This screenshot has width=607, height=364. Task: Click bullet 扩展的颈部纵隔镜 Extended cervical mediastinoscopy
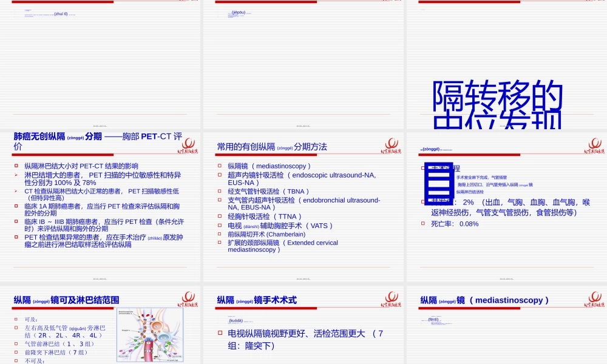pyautogui.click(x=283, y=246)
